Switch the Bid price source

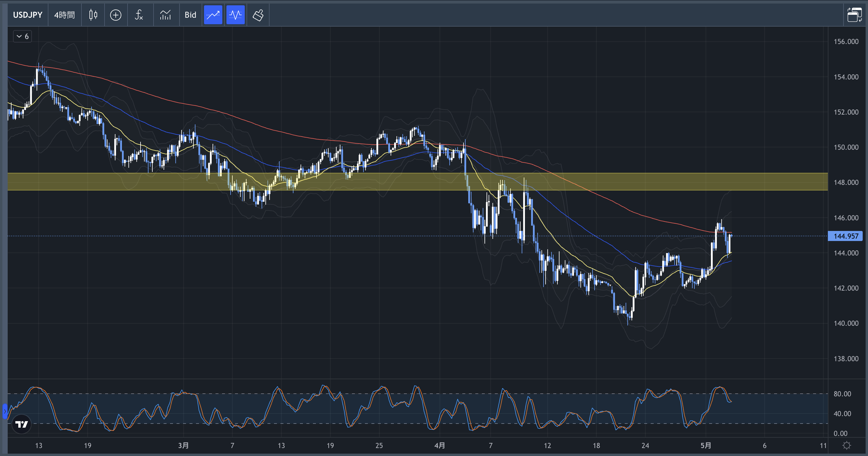tap(190, 15)
